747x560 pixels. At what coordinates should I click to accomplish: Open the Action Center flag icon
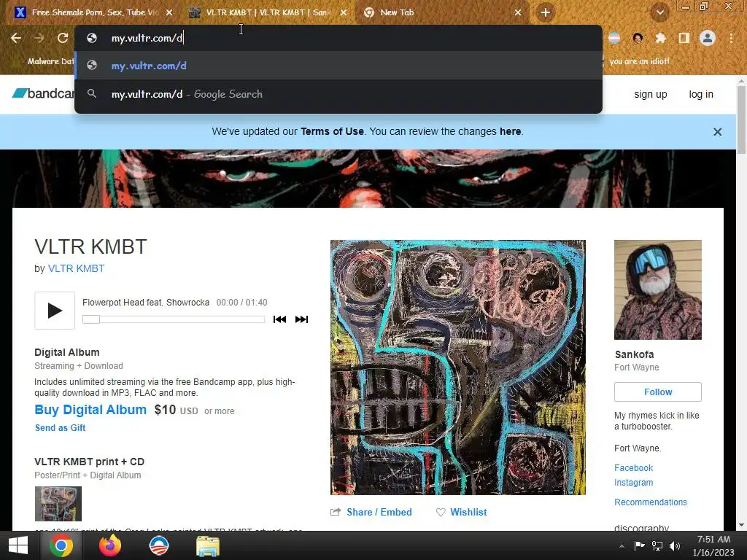(639, 545)
